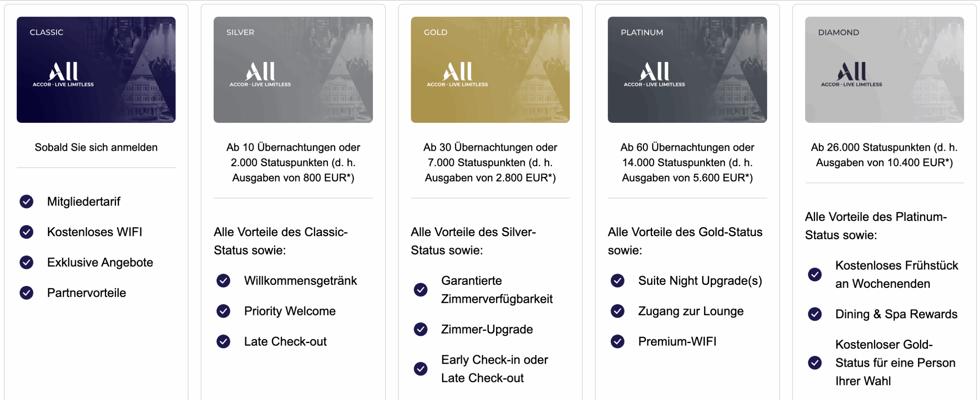Click checkmark icon beside Willkommensgetränk
This screenshot has width=980, height=400.
coord(224,281)
